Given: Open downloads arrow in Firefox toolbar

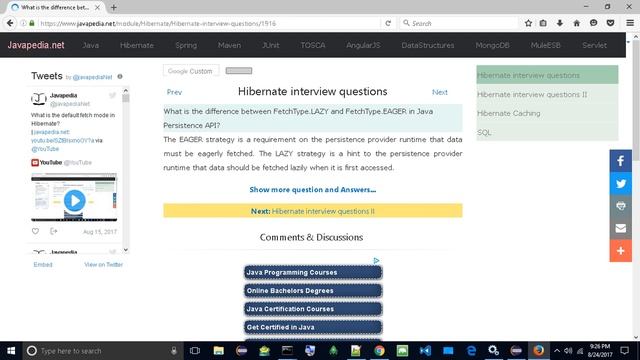Looking at the screenshot, I should 560,23.
